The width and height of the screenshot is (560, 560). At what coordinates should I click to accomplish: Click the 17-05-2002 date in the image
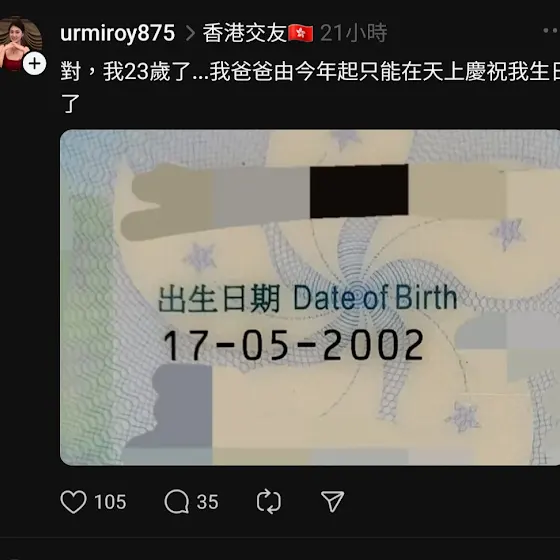pyautogui.click(x=294, y=345)
